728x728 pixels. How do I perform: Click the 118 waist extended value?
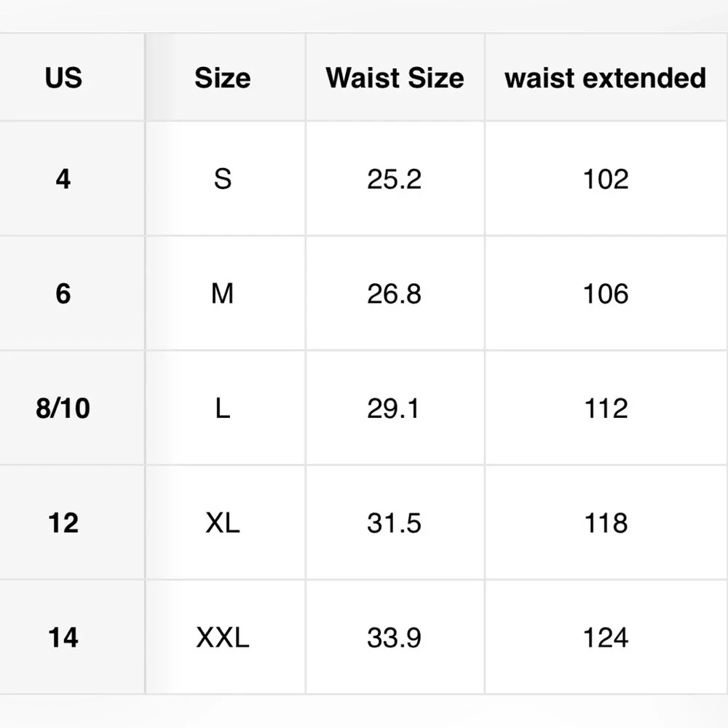point(606,523)
